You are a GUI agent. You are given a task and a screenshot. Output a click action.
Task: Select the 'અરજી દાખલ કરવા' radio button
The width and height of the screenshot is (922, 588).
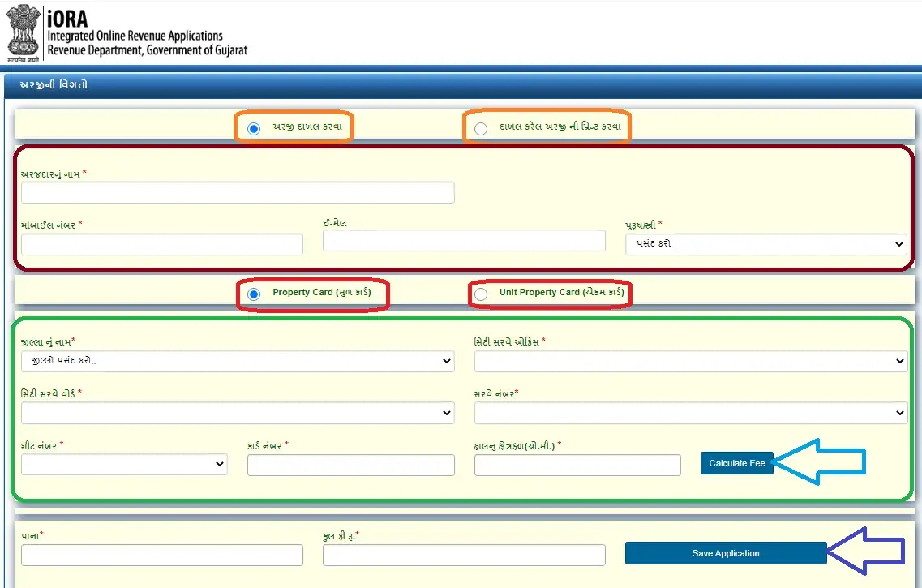[x=254, y=129]
